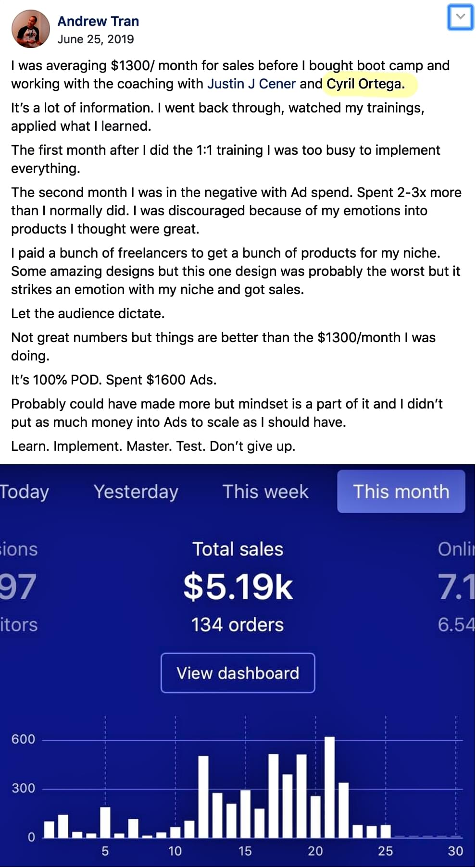Image resolution: width=476 pixels, height=868 pixels.
Task: Click the partially visible 7.1 stat
Action: tap(456, 587)
